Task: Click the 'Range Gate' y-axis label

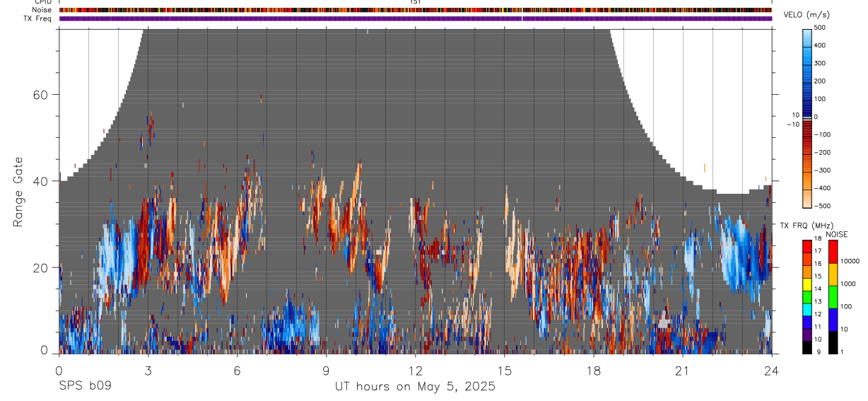Action: [18, 192]
